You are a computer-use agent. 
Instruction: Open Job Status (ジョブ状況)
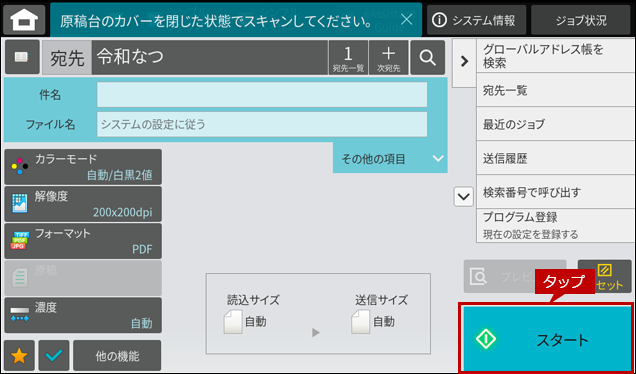click(x=581, y=20)
